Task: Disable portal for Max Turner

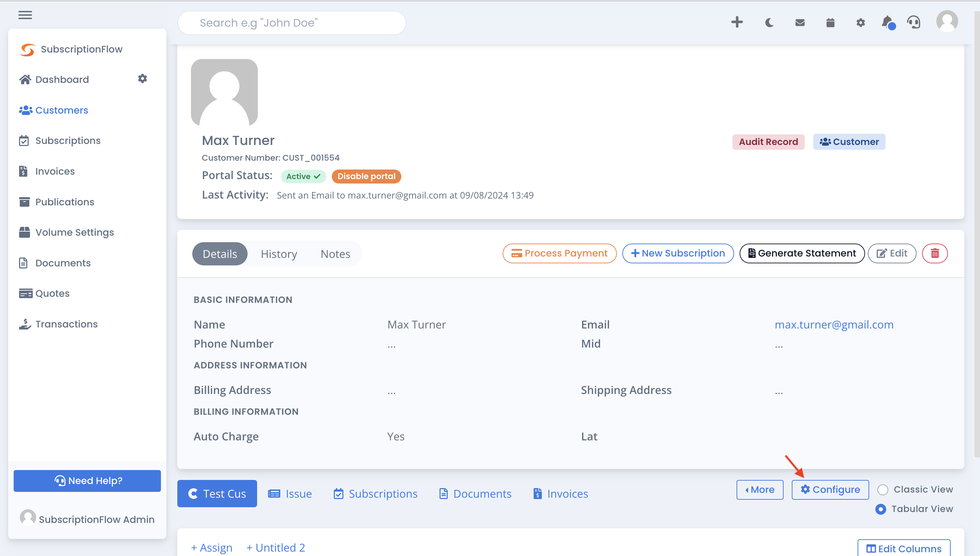Action: click(366, 176)
